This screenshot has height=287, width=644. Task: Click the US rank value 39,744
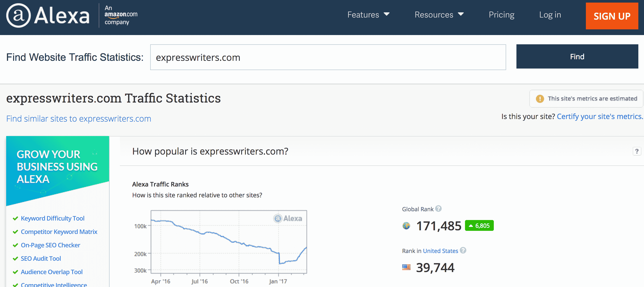[435, 268]
